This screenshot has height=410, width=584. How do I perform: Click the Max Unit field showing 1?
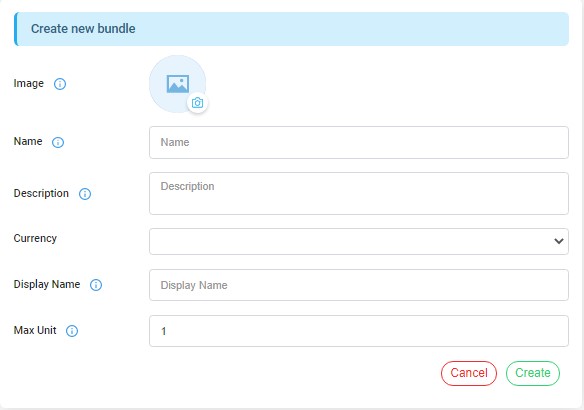click(x=359, y=331)
